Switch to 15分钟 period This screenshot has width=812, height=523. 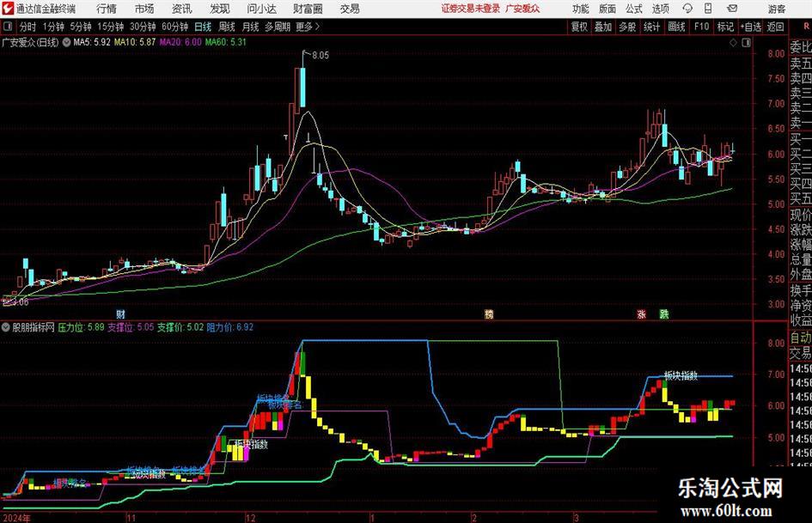110,27
